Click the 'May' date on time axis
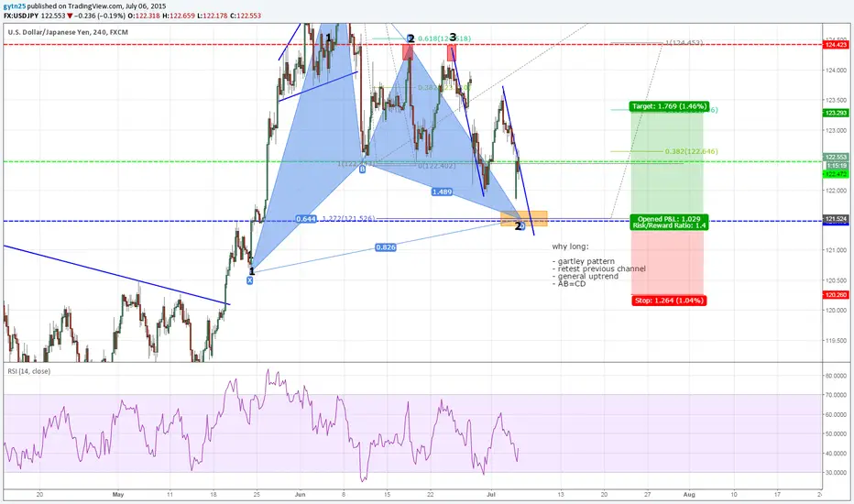 click(x=118, y=495)
